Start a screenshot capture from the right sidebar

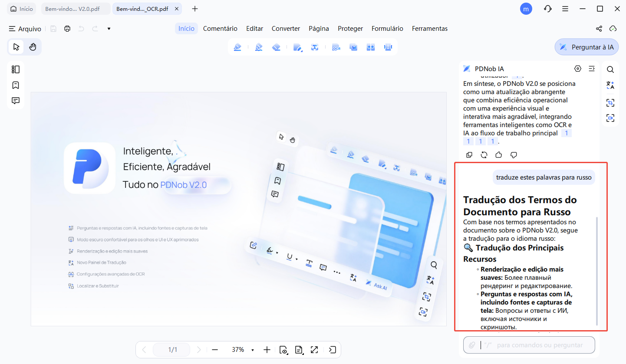coord(610,103)
